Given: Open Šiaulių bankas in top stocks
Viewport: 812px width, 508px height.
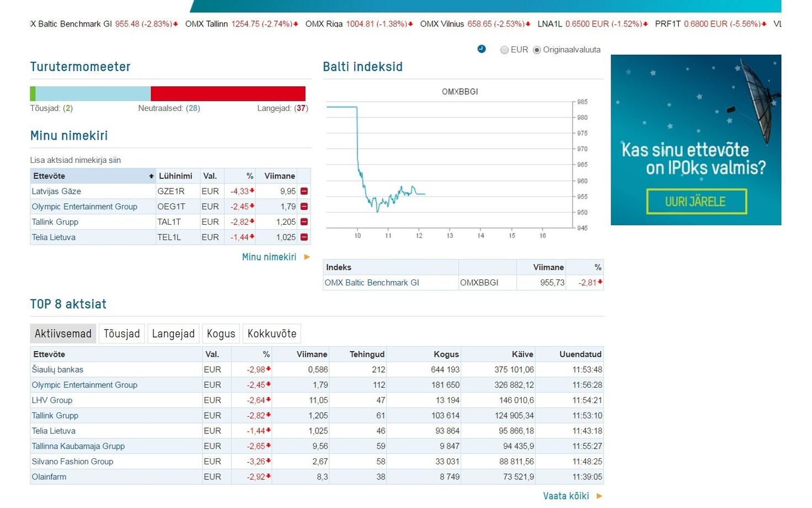Looking at the screenshot, I should coord(57,369).
